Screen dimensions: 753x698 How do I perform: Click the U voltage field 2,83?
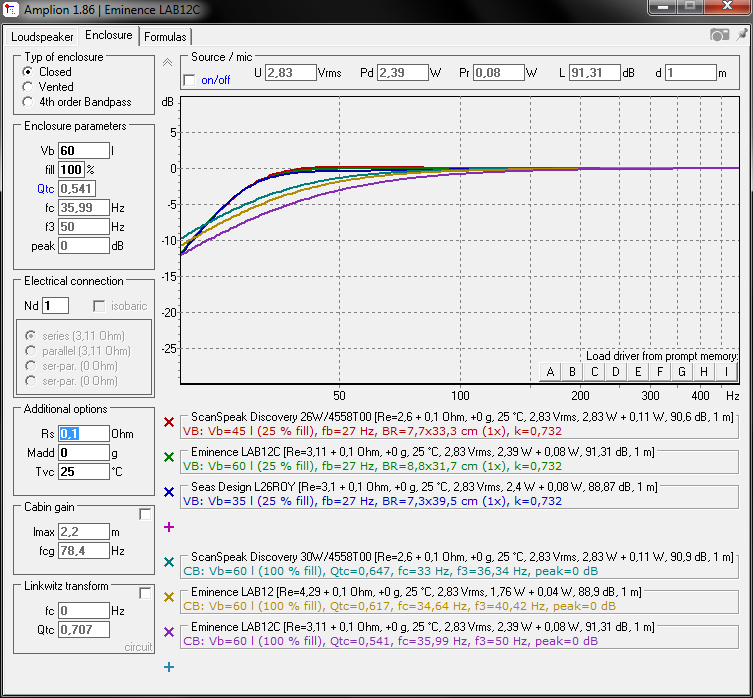291,73
